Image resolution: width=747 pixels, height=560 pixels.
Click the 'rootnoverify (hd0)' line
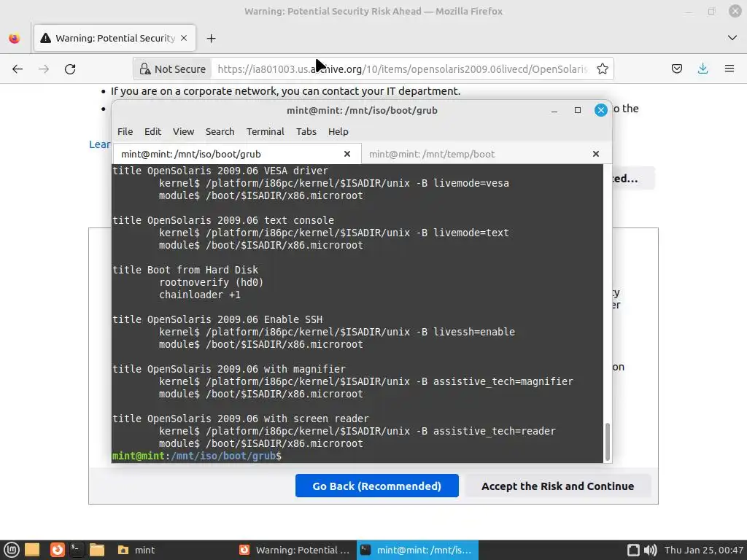click(x=211, y=282)
